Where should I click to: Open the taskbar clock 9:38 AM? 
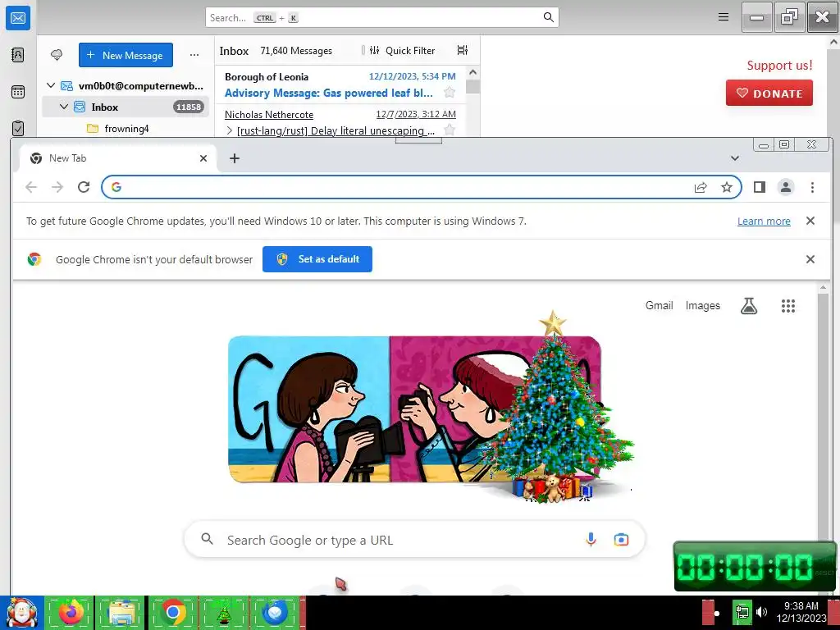click(x=801, y=612)
